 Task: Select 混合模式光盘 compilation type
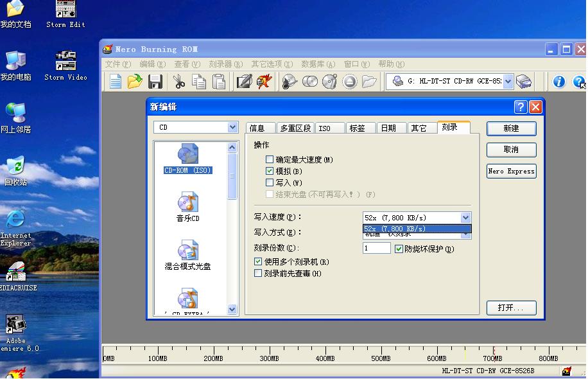(188, 255)
